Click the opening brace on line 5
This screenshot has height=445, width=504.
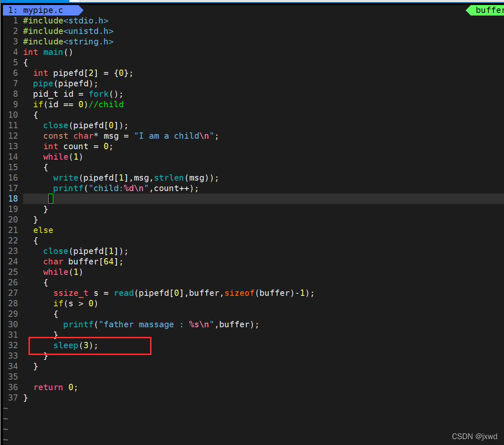click(x=26, y=62)
